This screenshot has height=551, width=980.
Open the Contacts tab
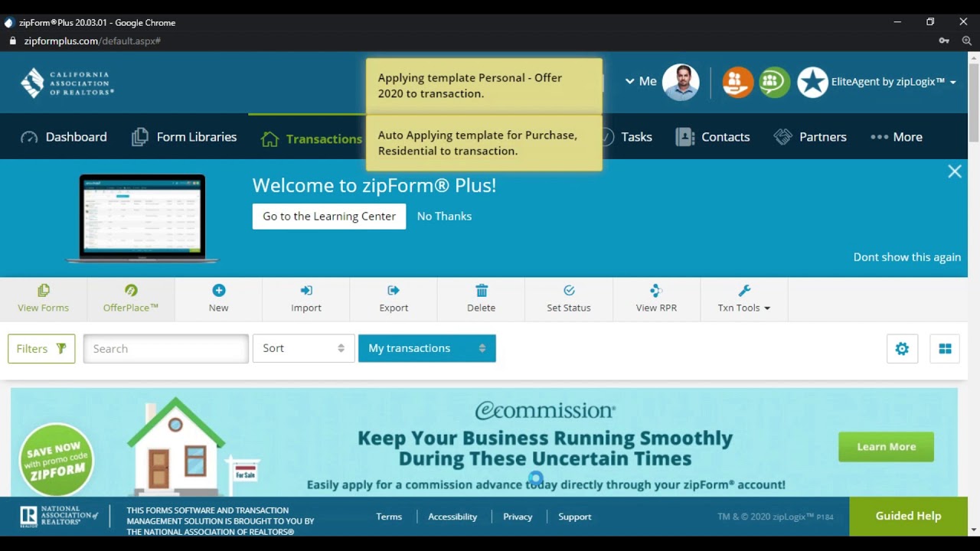713,137
